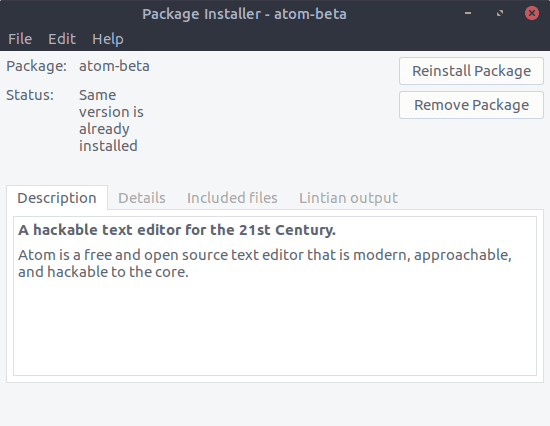Click the empty area of the description box
550x426 pixels.
click(275, 328)
